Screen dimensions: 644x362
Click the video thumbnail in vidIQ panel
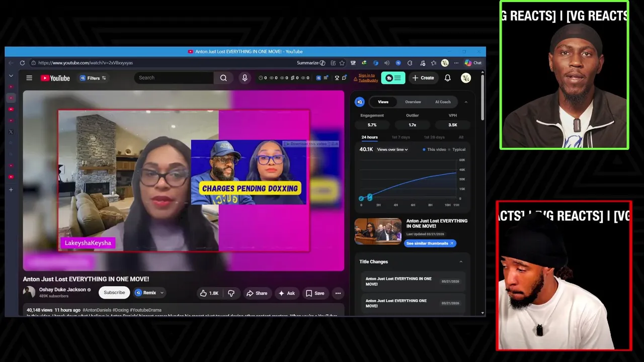pos(378,231)
